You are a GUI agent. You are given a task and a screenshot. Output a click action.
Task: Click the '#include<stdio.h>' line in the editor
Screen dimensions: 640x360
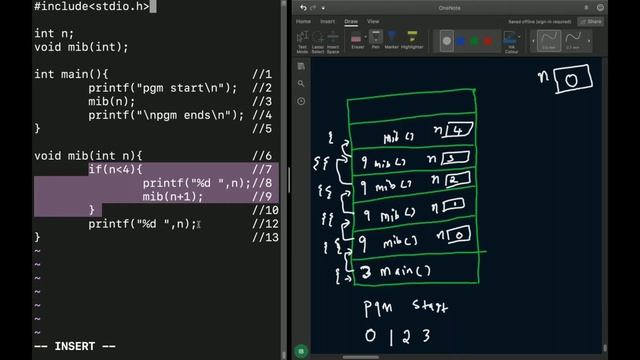91,7
